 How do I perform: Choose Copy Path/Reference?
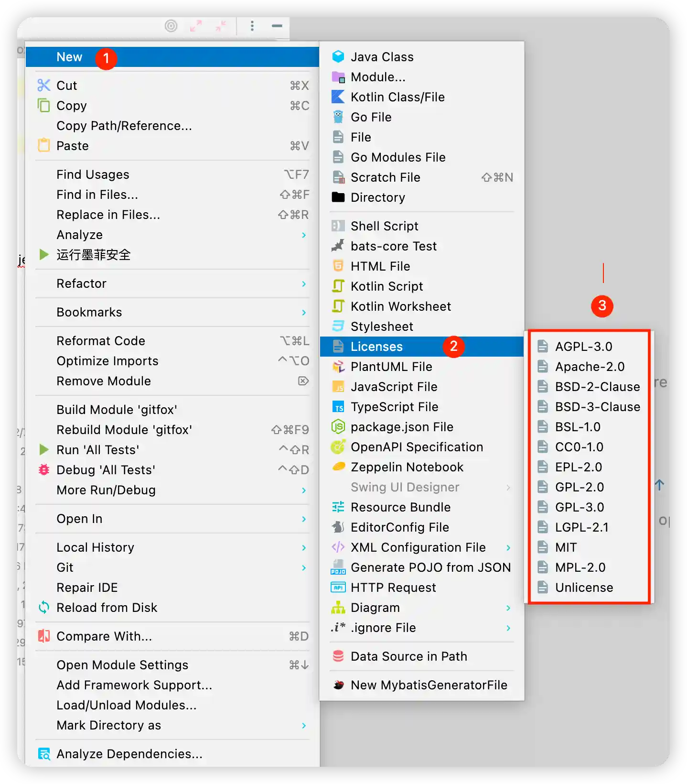172,126
